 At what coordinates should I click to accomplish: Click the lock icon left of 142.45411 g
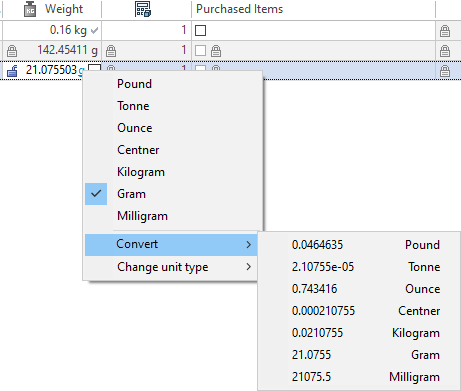[x=12, y=51]
